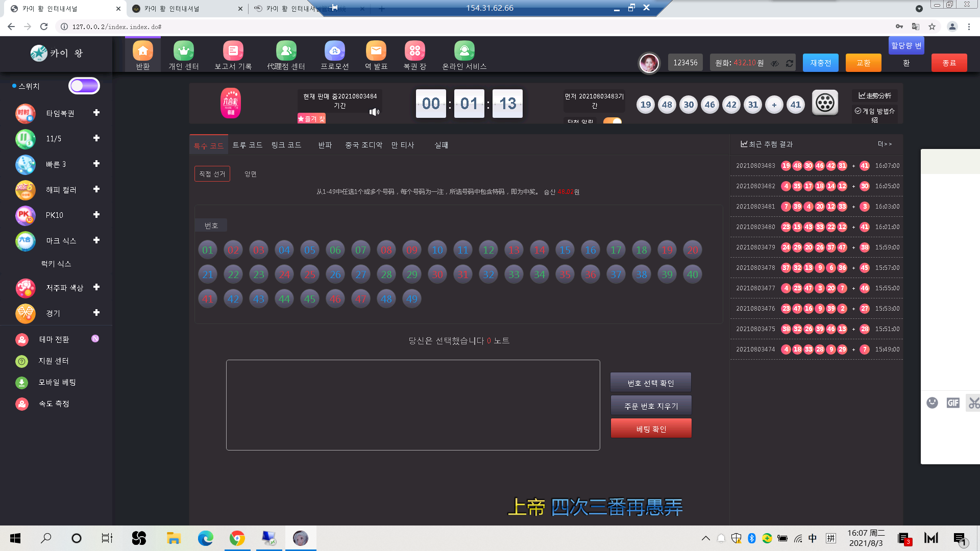Expand 마크 식스 with plus sign
The image size is (980, 551).
pyautogui.click(x=96, y=240)
